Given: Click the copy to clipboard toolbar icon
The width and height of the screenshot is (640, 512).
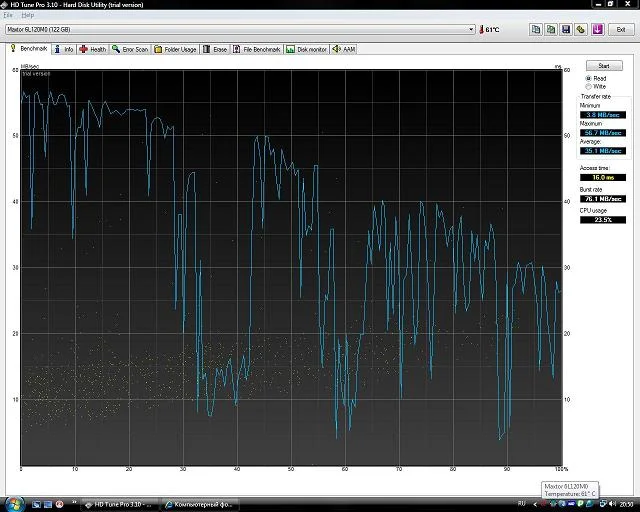Looking at the screenshot, I should [x=536, y=30].
